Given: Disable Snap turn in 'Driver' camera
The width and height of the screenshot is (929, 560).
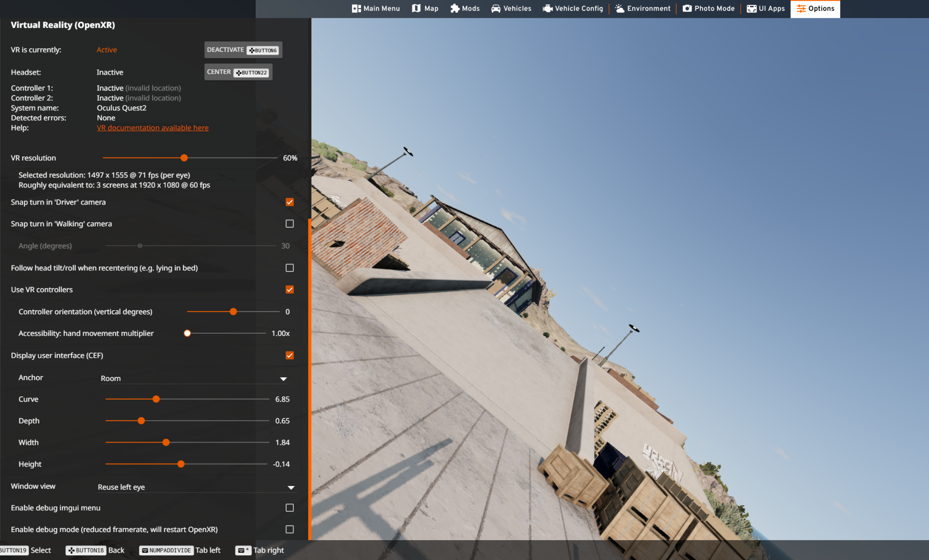Looking at the screenshot, I should pyautogui.click(x=290, y=202).
